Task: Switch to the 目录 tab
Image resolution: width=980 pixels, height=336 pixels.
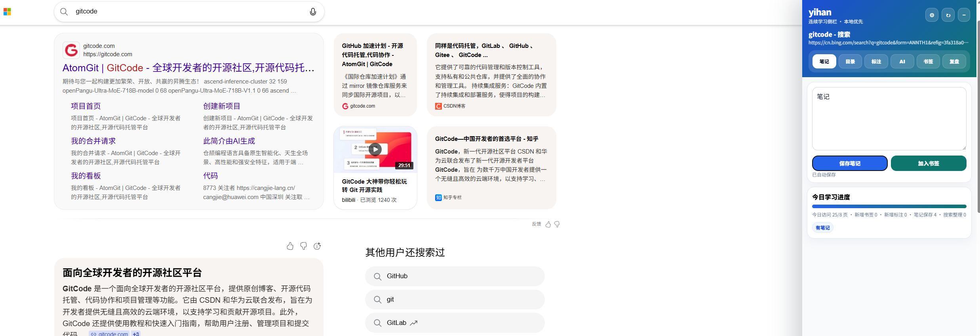Action: click(x=850, y=61)
